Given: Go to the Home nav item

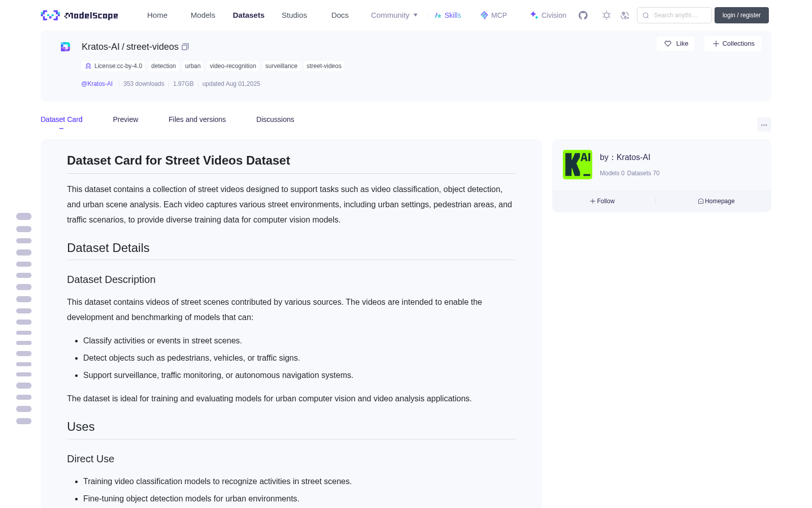Looking at the screenshot, I should tap(157, 15).
